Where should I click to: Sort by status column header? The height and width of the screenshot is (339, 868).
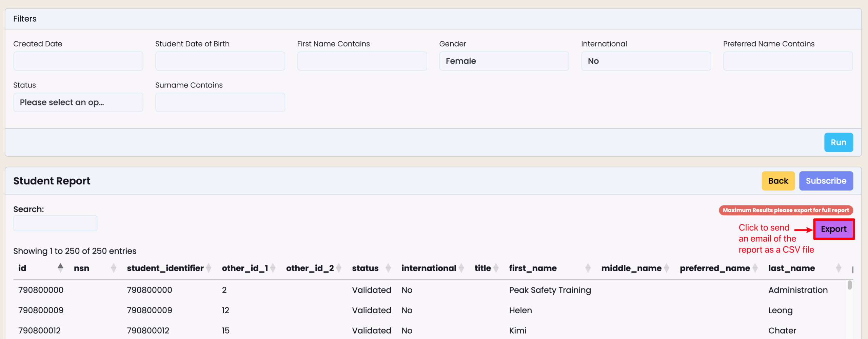pyautogui.click(x=365, y=268)
